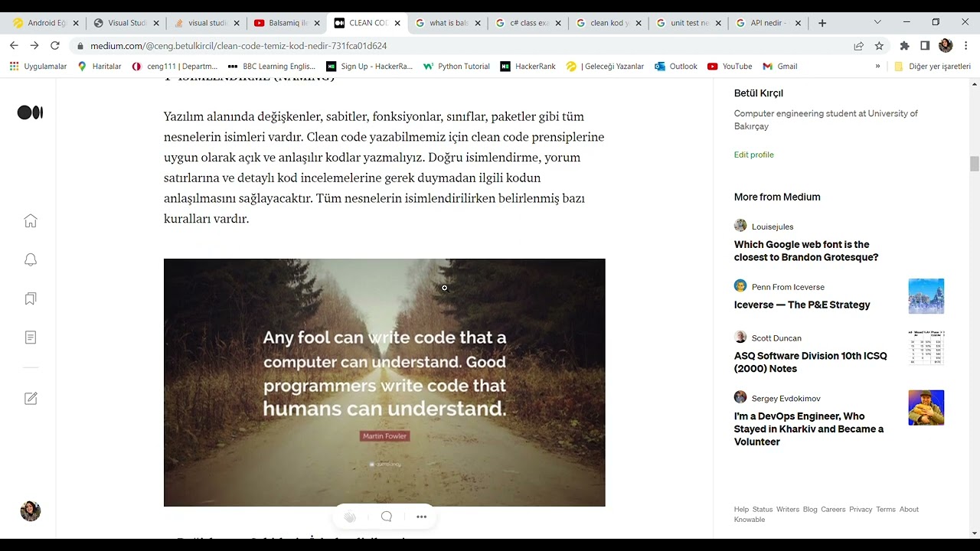Open Sign Up HackerRank bookmark
Image resolution: width=980 pixels, height=551 pixels.
click(369, 67)
